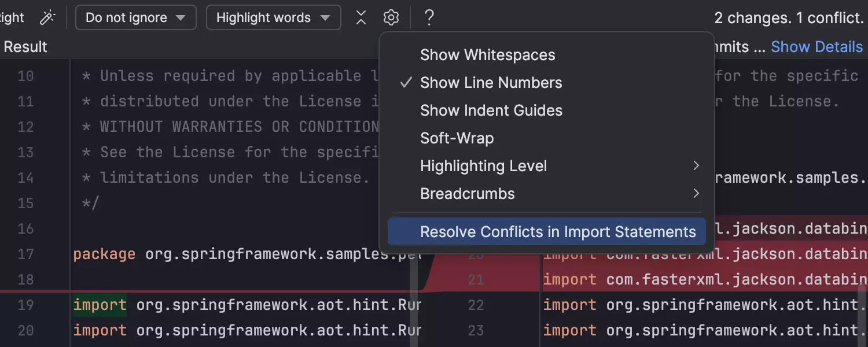This screenshot has width=868, height=347.
Task: Open the "Do not ignore" dropdown
Action: [135, 18]
